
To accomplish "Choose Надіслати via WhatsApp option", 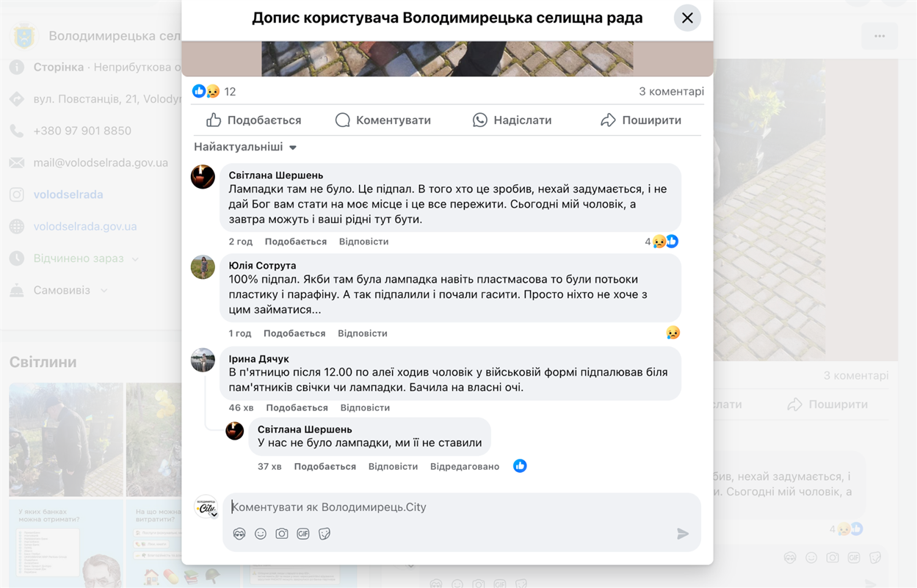I will pos(512,120).
